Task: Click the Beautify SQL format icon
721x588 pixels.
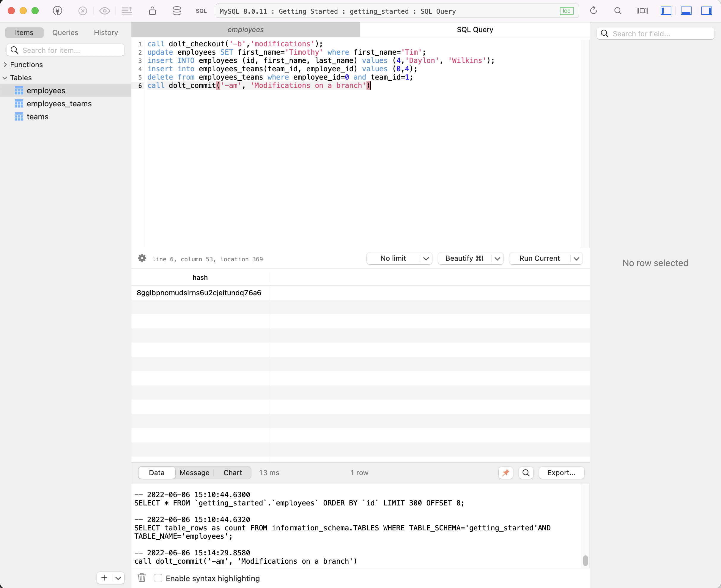Action: point(465,258)
